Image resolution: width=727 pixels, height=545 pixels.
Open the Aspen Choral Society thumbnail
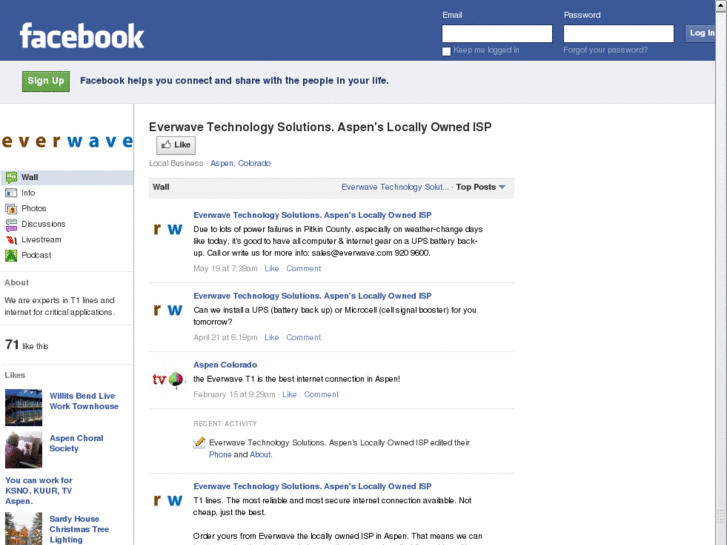[x=23, y=450]
